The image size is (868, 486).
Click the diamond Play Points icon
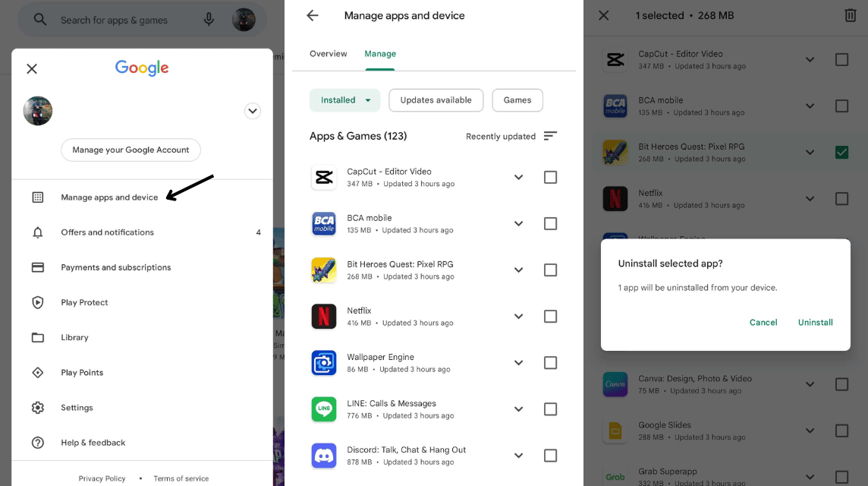click(38, 372)
